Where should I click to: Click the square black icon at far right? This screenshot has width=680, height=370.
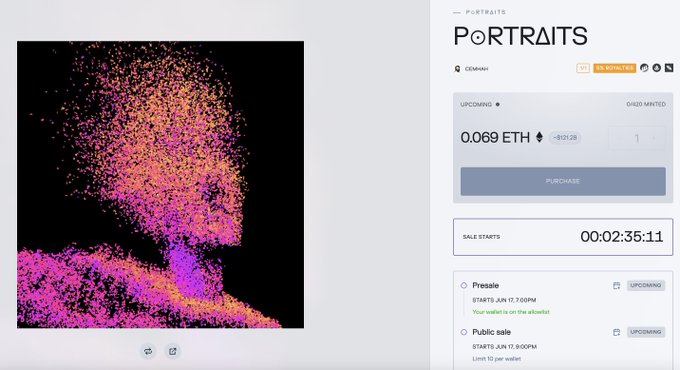[669, 68]
